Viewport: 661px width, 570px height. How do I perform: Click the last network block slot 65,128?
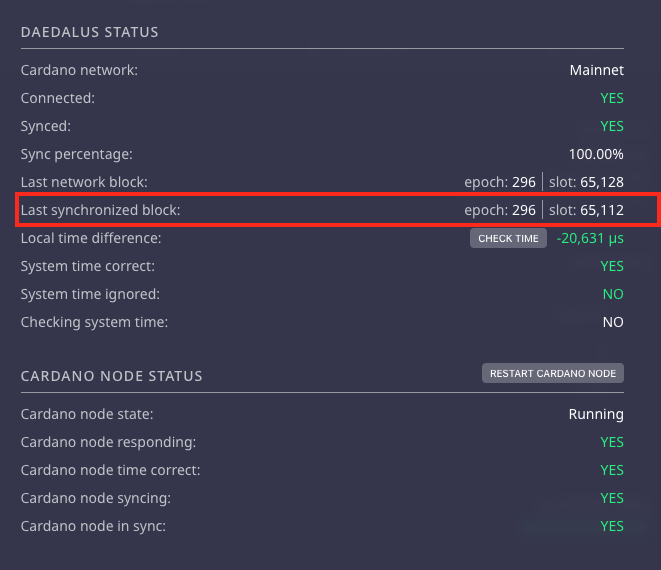[x=586, y=182]
